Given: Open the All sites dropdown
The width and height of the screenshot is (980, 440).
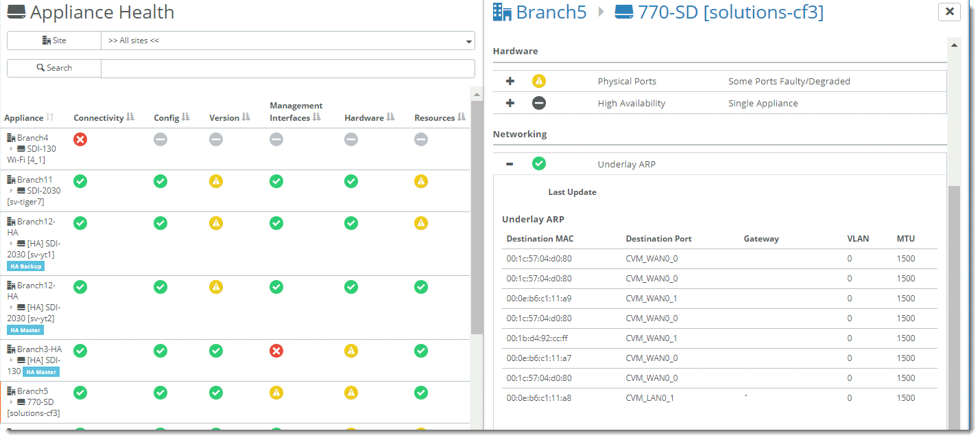Looking at the screenshot, I should pyautogui.click(x=287, y=41).
